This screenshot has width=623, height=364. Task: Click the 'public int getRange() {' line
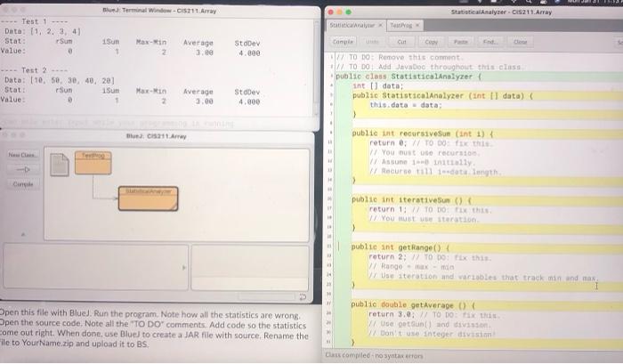tap(400, 247)
